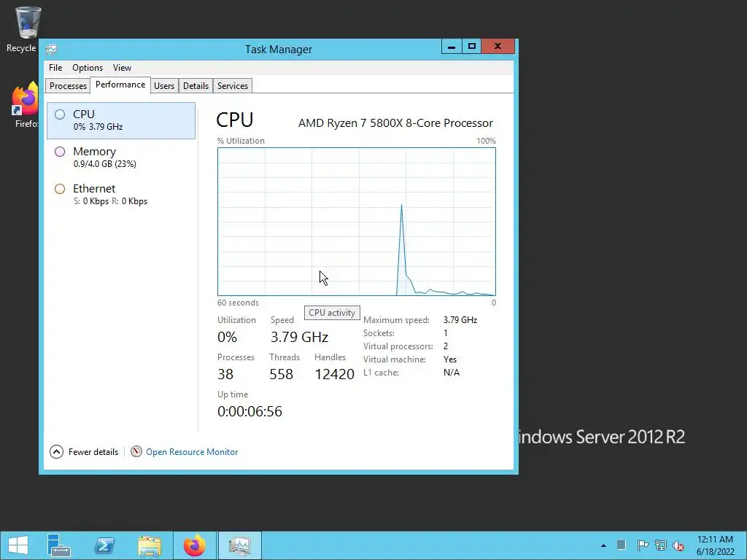This screenshot has width=747, height=560.
Task: Select the Firefox desktop shortcut
Action: [x=25, y=105]
